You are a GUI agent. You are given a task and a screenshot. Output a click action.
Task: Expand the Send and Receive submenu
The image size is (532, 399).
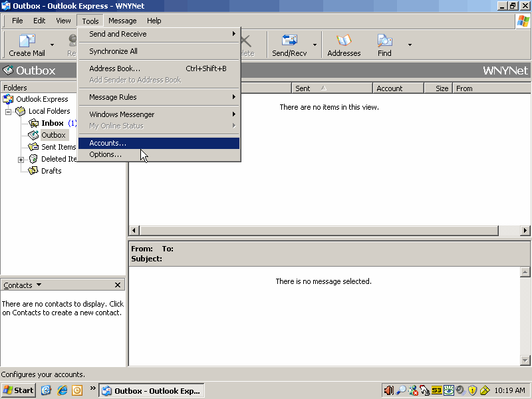click(159, 34)
